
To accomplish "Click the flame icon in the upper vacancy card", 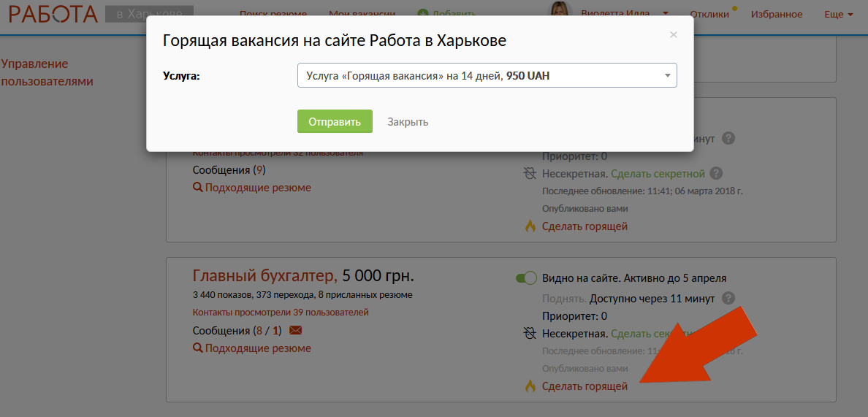I will [530, 226].
